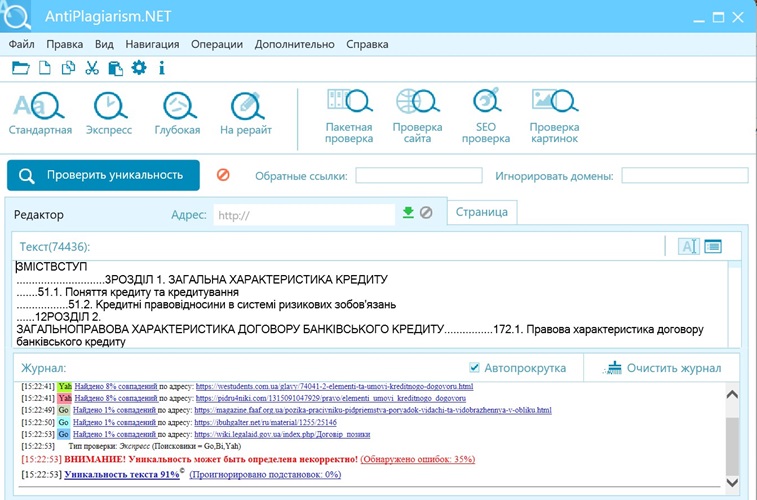Switch to the Редактор tab
Viewport: 757px width, 500px height.
(x=39, y=215)
